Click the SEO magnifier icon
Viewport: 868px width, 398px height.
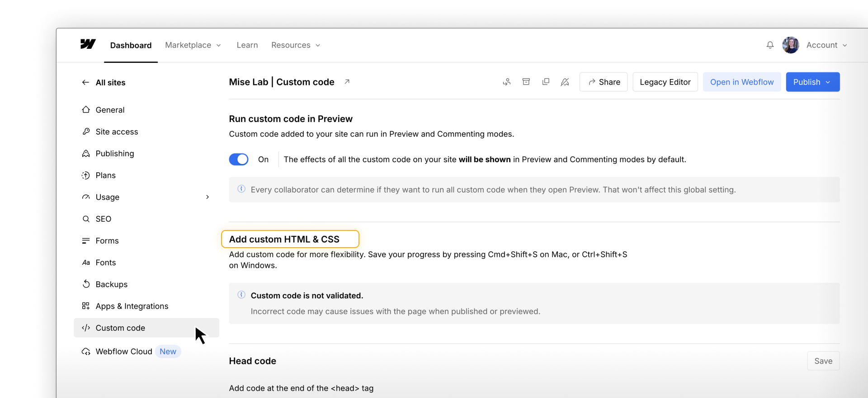86,219
